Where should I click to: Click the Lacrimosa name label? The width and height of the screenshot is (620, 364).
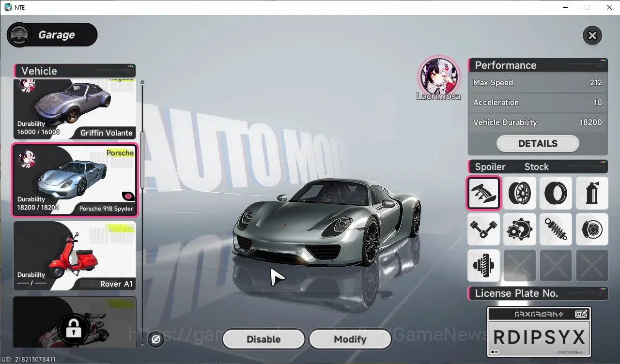438,96
